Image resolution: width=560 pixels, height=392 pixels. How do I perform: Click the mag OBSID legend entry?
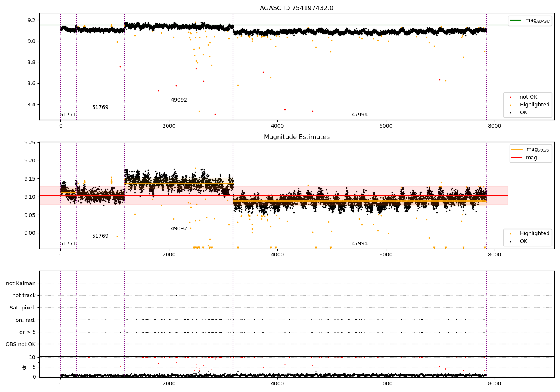[538, 149]
